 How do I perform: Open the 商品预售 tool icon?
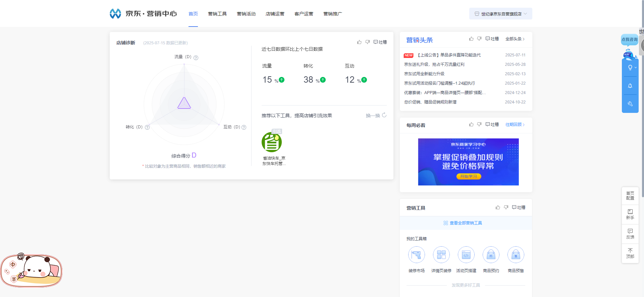516,255
